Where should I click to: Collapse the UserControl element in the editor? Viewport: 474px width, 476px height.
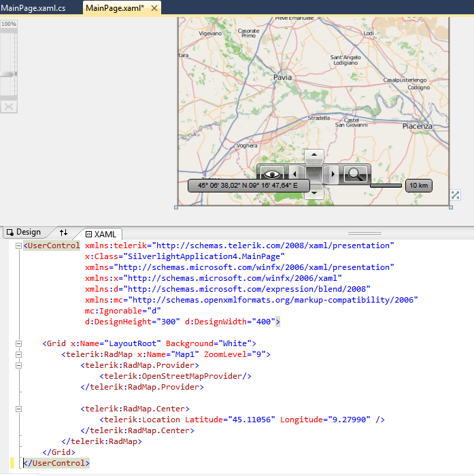point(18,245)
